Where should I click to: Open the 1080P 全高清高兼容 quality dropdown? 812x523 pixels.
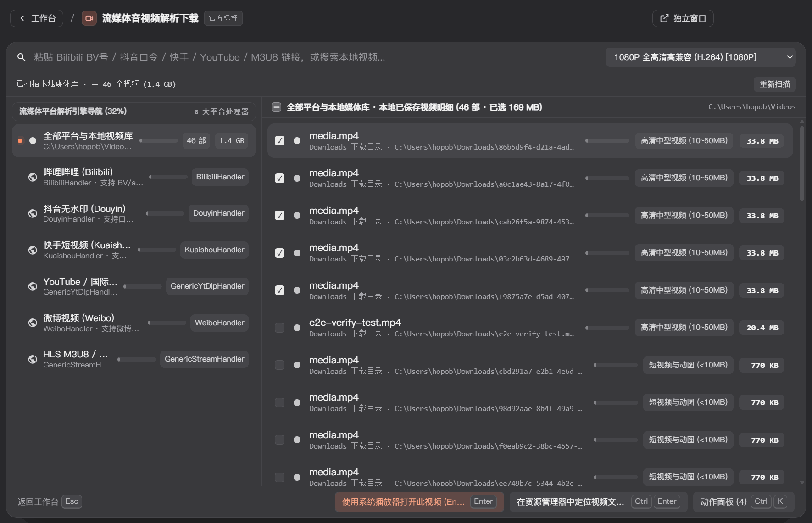click(x=701, y=57)
